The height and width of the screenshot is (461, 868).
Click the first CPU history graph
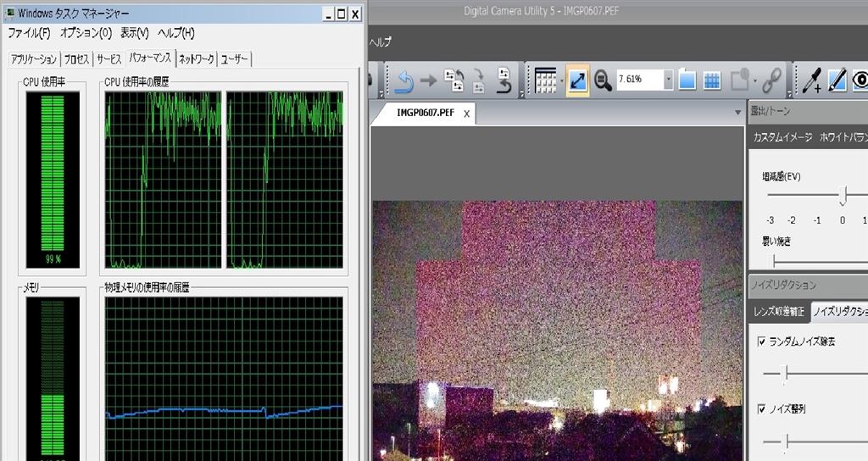164,180
